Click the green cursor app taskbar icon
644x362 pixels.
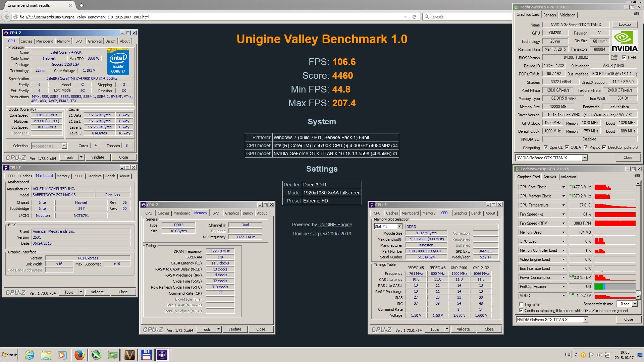pos(96,355)
